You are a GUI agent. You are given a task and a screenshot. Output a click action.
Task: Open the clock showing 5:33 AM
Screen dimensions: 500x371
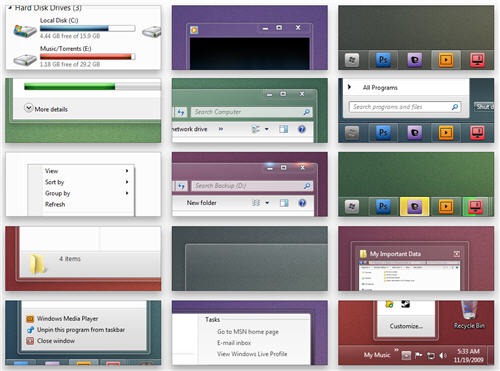468,355
